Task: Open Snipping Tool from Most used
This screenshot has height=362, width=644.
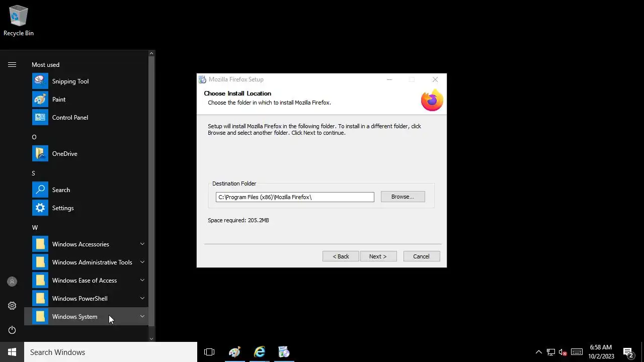Action: pyautogui.click(x=86, y=81)
